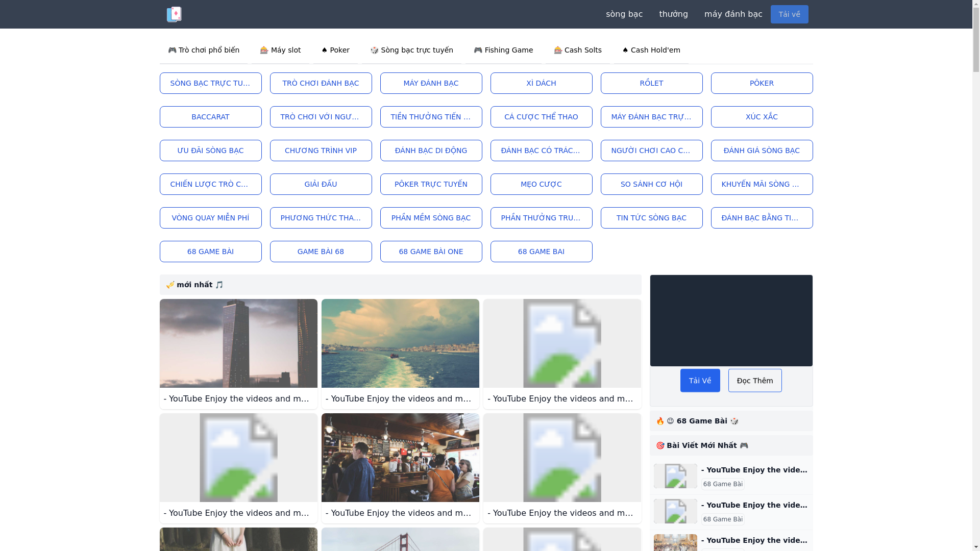Open the crowded bar thumbnail article
Screen dimensions: 980x551
point(400,458)
